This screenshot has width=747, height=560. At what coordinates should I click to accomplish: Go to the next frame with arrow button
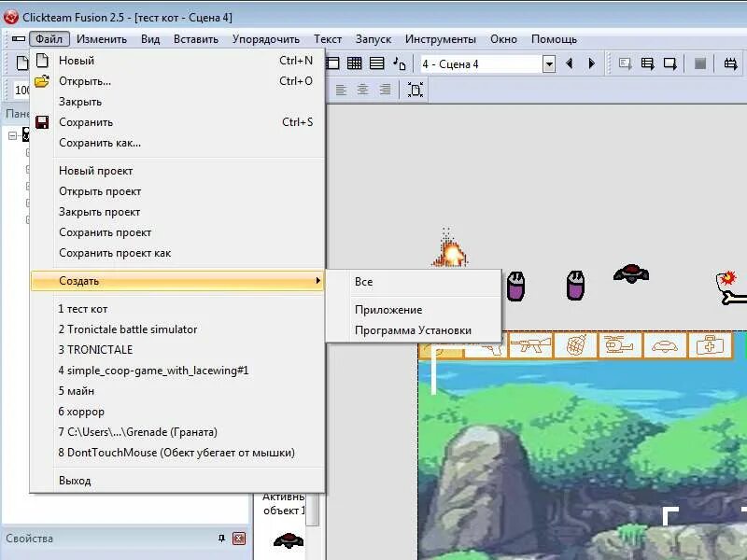pyautogui.click(x=591, y=63)
